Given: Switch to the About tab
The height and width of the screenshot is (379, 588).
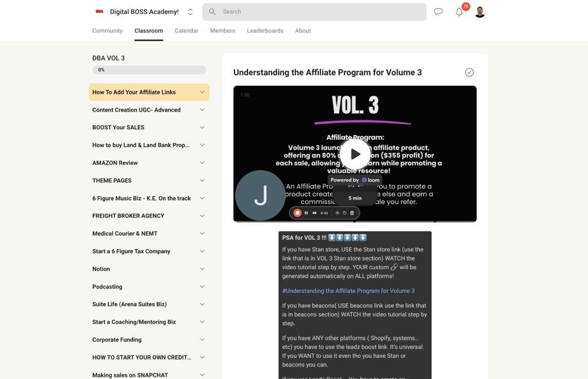Looking at the screenshot, I should [303, 31].
